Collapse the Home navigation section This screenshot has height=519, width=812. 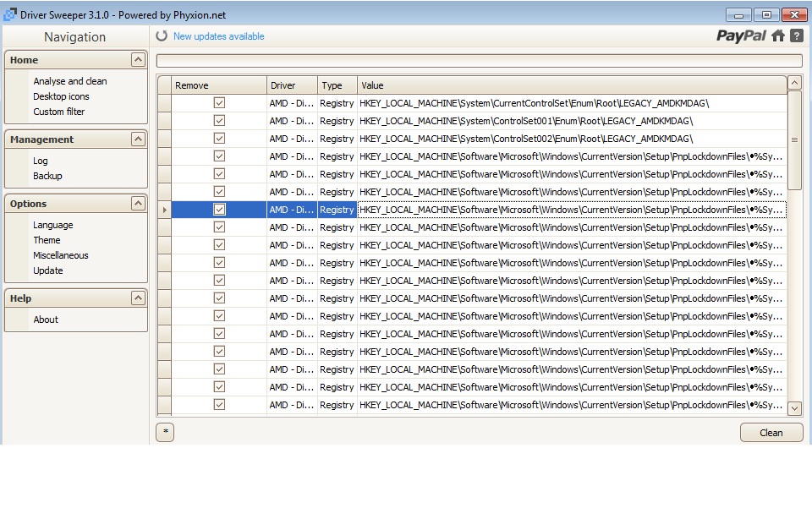tap(138, 60)
